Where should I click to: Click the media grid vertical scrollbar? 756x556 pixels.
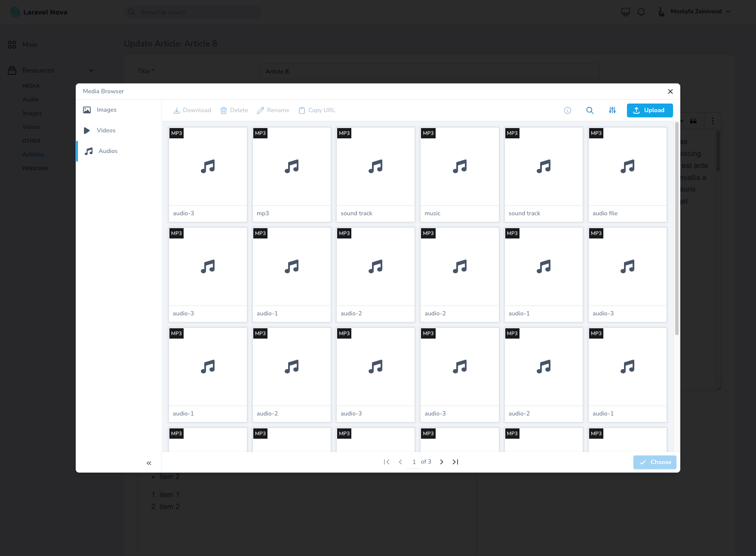(676, 228)
